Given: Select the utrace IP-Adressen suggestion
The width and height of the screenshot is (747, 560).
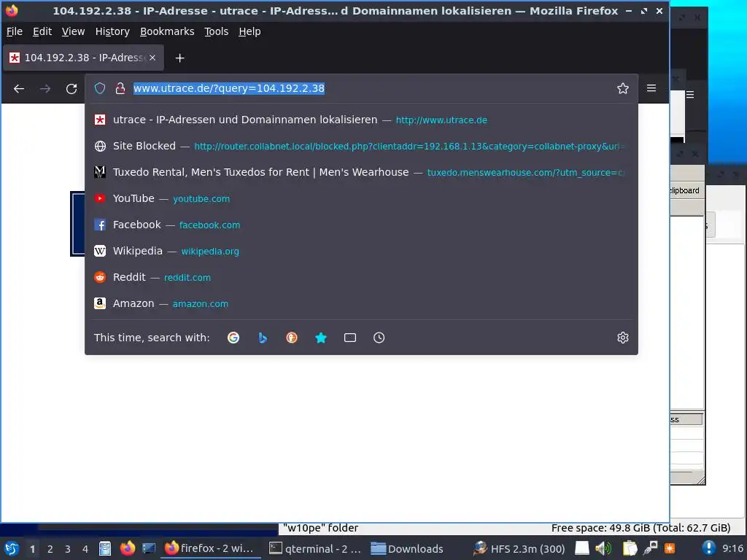Looking at the screenshot, I should click(361, 120).
